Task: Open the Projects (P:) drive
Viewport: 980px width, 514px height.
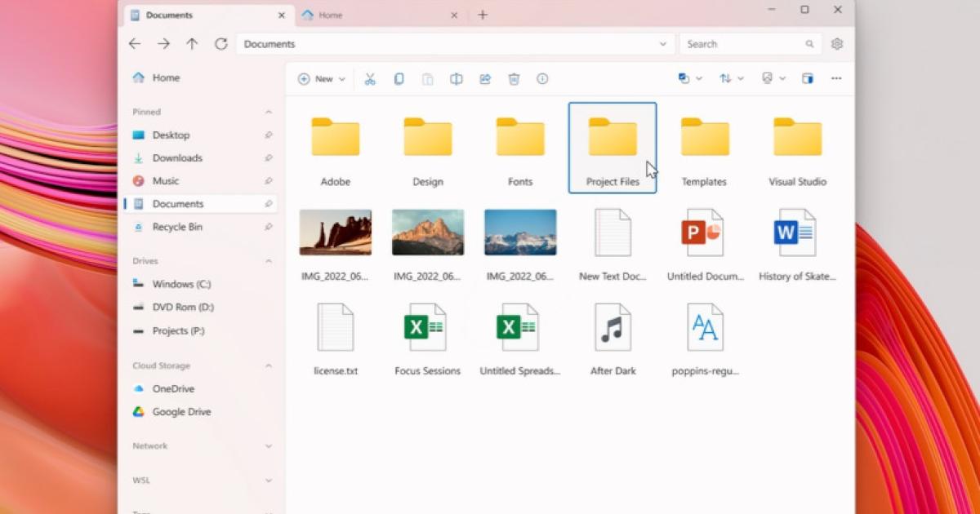Action: pos(201,330)
